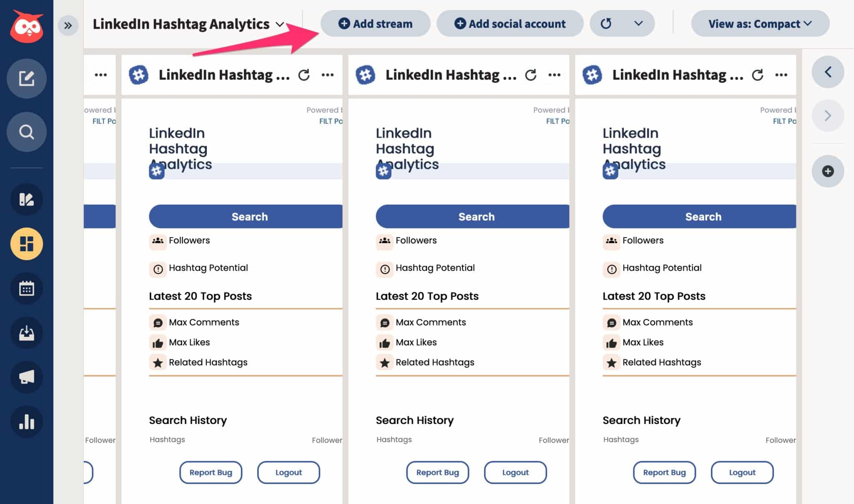Click Logout in the rightmost stream
The width and height of the screenshot is (854, 504).
[x=742, y=472]
